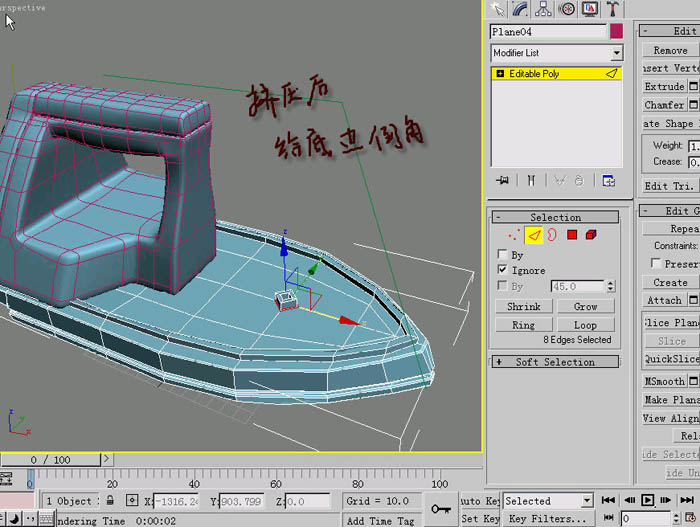Open the Display command panel tab
Image resolution: width=700 pixels, height=527 pixels.
pyautogui.click(x=590, y=9)
